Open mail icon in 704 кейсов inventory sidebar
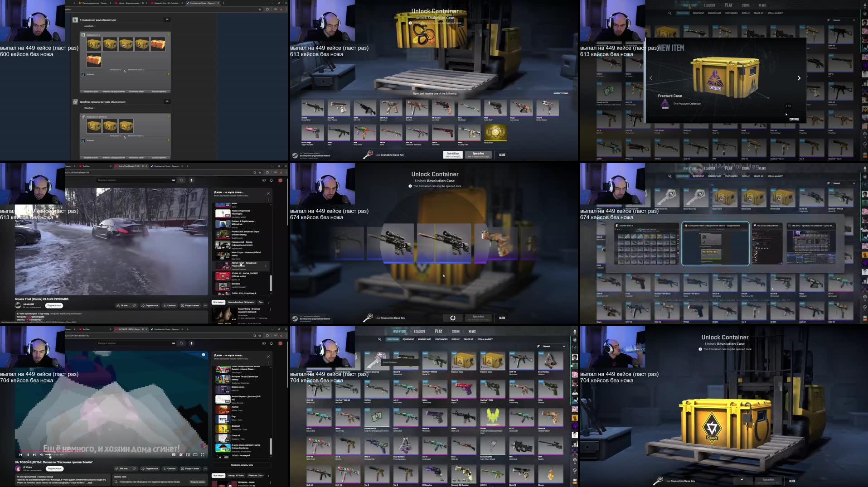 [575, 480]
